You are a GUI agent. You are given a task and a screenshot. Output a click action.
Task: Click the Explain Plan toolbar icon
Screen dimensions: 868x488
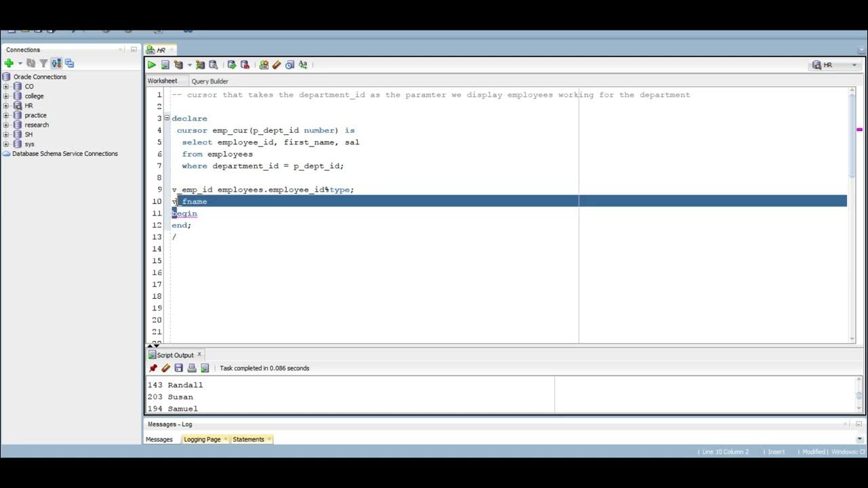point(178,65)
